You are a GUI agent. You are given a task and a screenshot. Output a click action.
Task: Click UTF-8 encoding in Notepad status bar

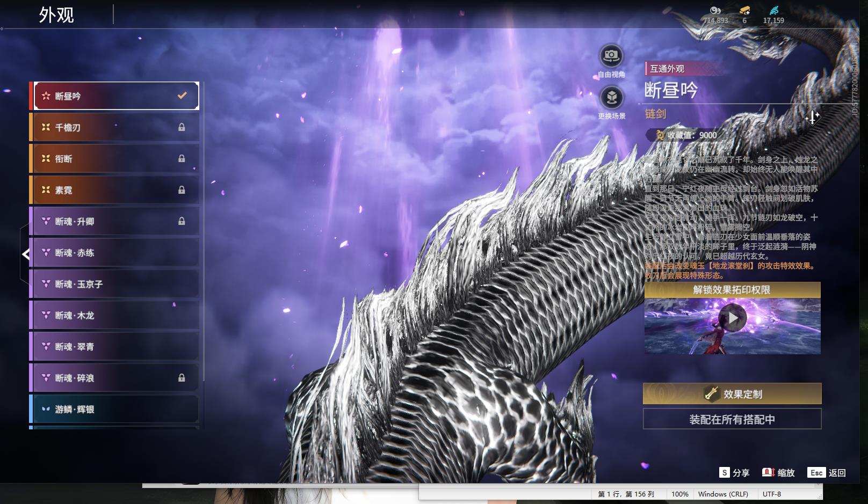[772, 494]
